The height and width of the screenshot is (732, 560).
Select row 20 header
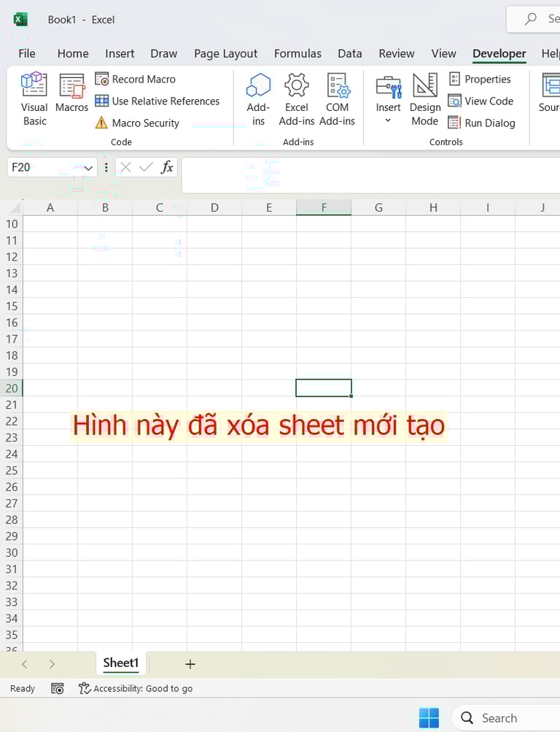point(12,388)
